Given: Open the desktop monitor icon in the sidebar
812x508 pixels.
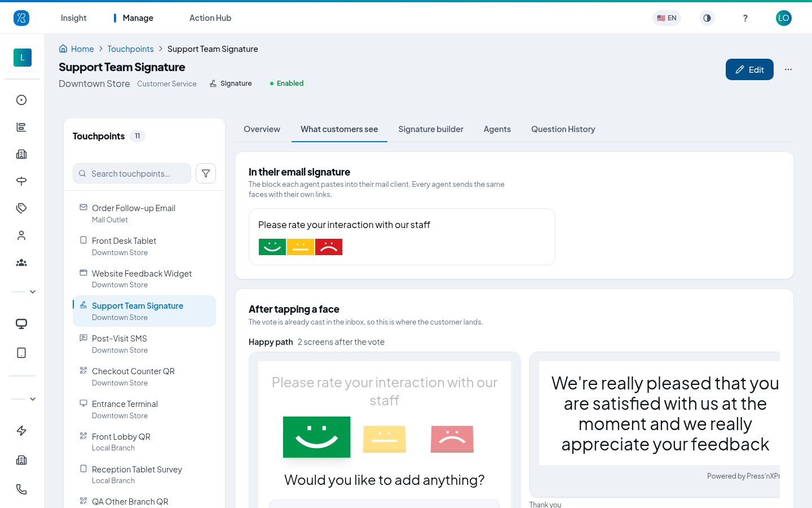Looking at the screenshot, I should pos(21,324).
